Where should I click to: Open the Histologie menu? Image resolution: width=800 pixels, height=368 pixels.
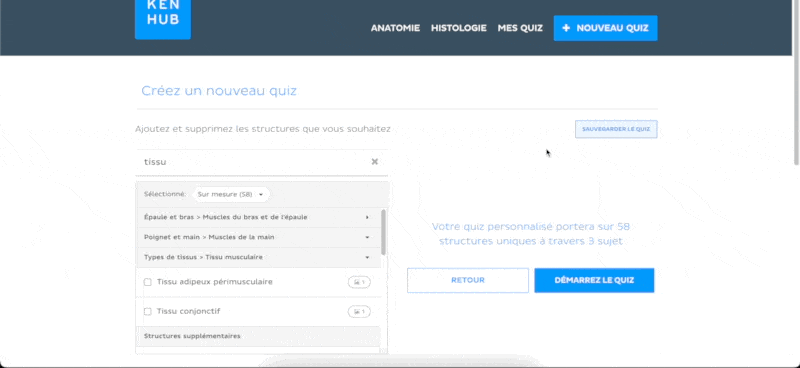pos(459,28)
